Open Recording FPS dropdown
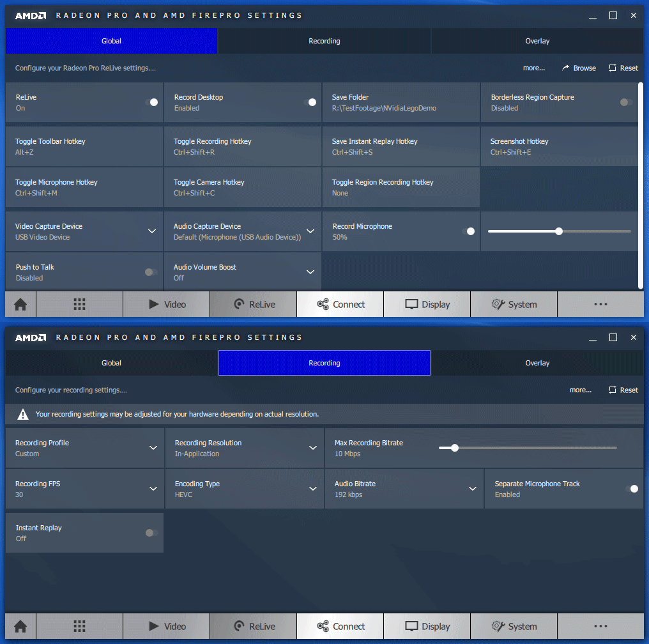 pos(153,489)
